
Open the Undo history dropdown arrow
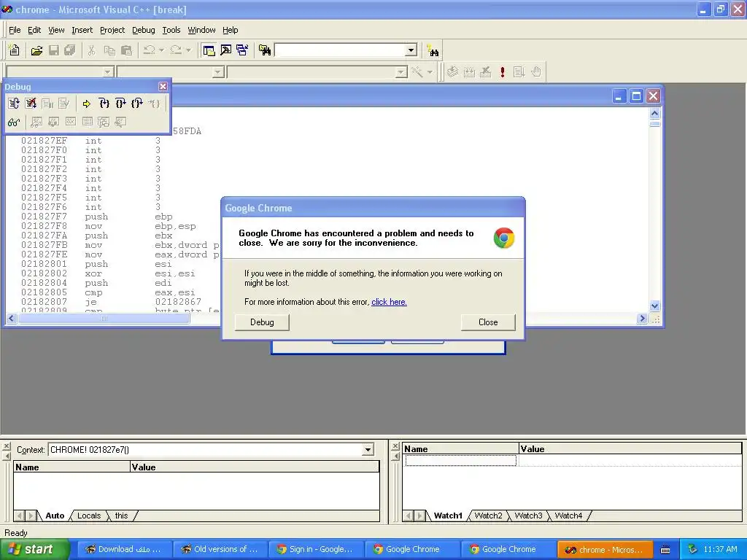pyautogui.click(x=161, y=50)
